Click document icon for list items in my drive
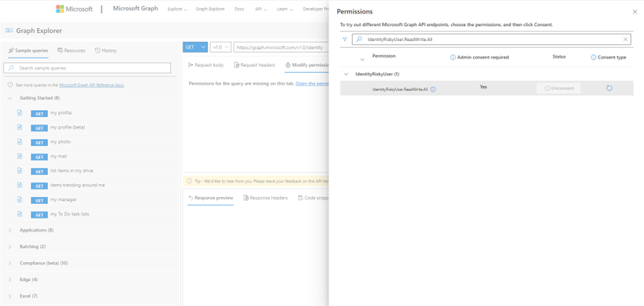644x306 pixels. 20,170
